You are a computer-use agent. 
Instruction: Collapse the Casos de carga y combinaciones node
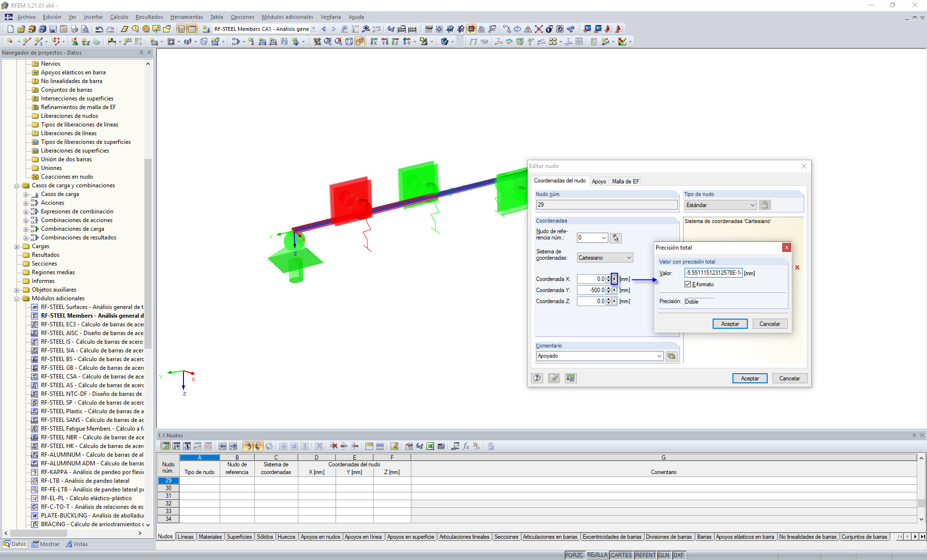point(17,186)
